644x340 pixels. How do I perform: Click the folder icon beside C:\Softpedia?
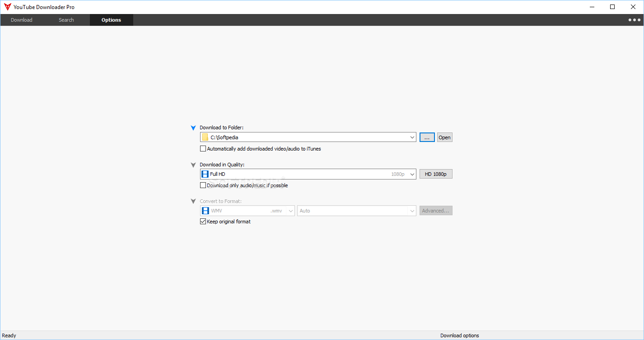coord(205,137)
